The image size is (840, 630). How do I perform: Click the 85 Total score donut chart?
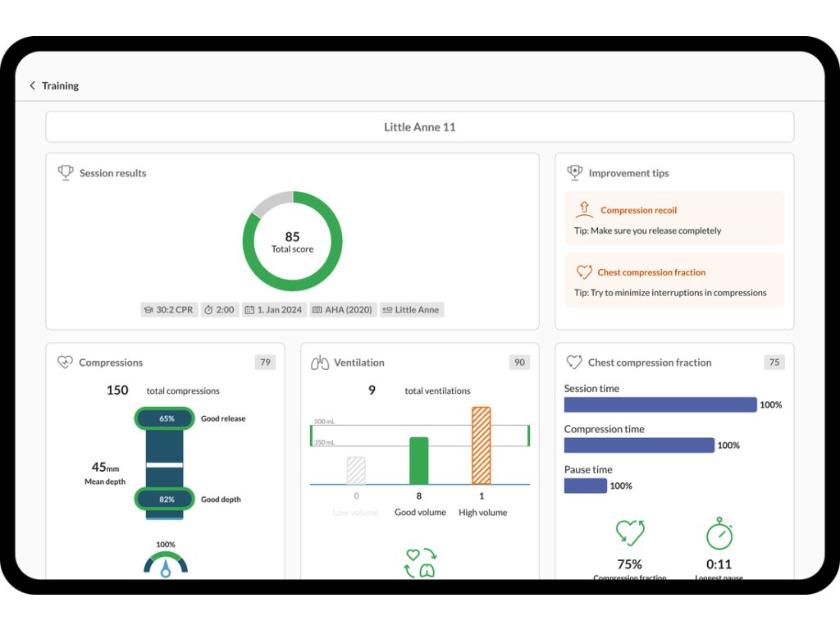click(x=293, y=241)
